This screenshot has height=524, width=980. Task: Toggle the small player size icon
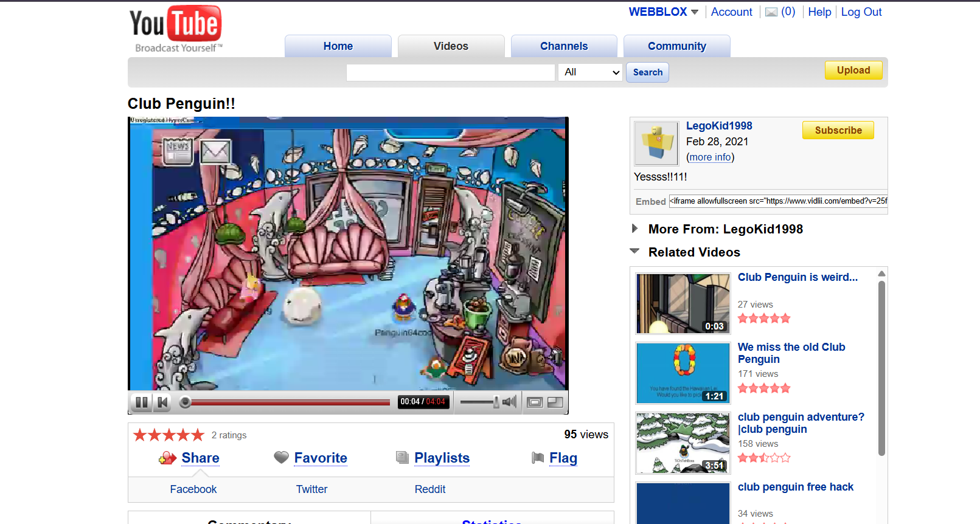coord(535,402)
